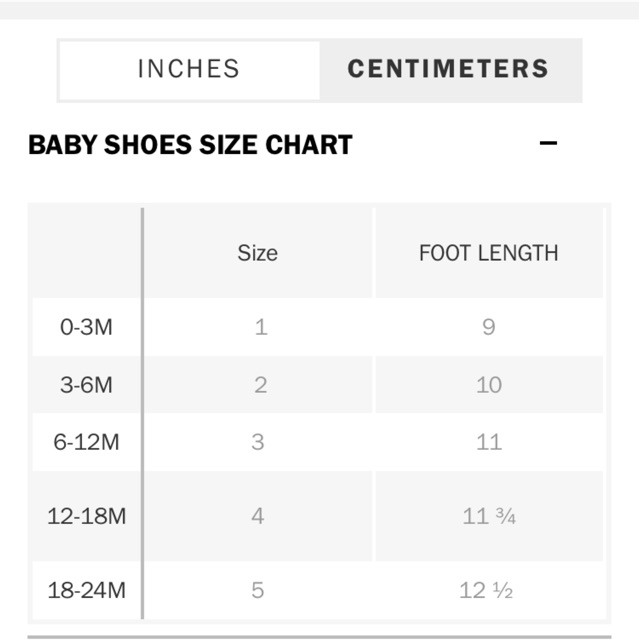Click size 3 in the Size column
639x640 pixels.
pos(258,442)
